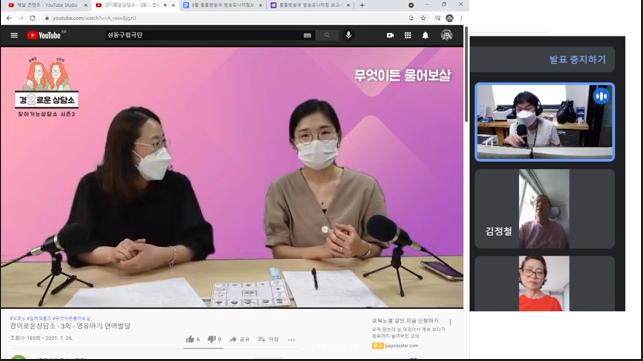Click the channel avatar below the video
Image resolution: width=643 pixels, height=361 pixels.
18,358
